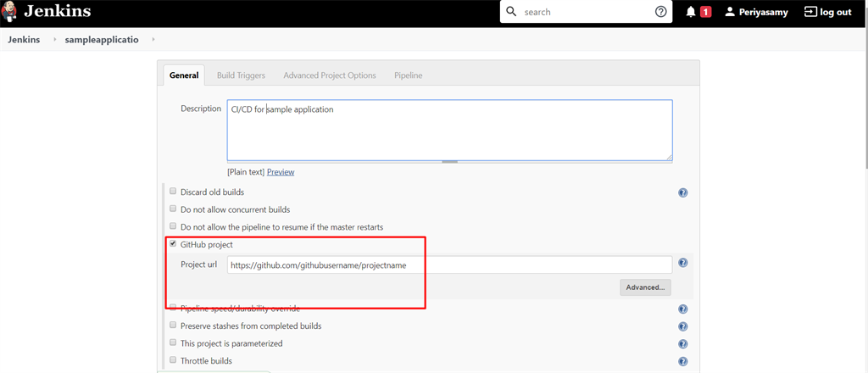Image resolution: width=868 pixels, height=373 pixels.
Task: Click the Project url input field
Action: pos(449,264)
